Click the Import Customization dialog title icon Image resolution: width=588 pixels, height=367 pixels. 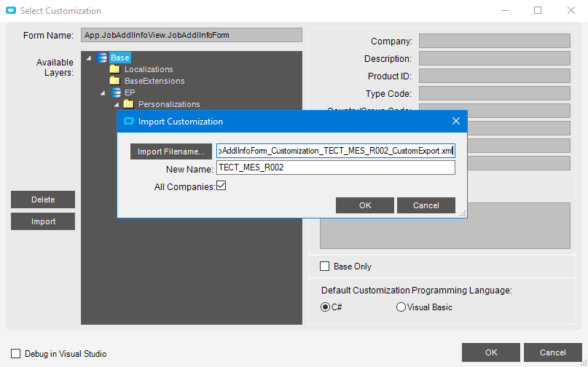click(129, 121)
